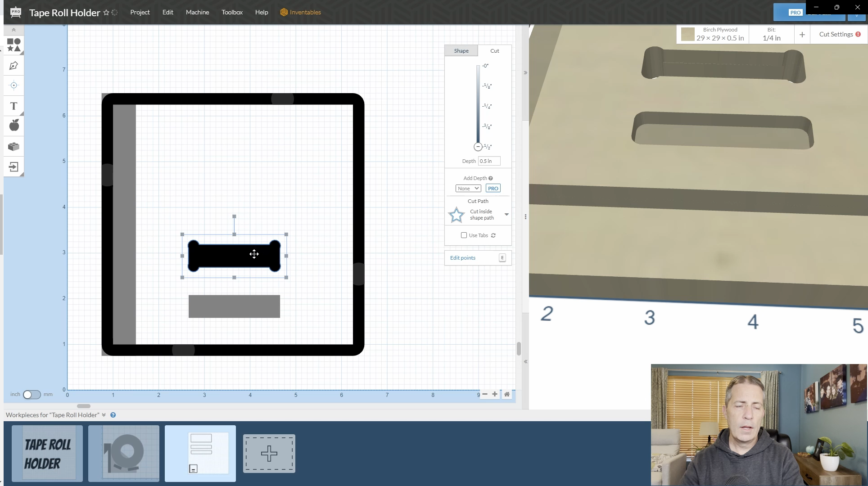Click the cut depth slider handle
The height and width of the screenshot is (486, 868).
(x=478, y=147)
